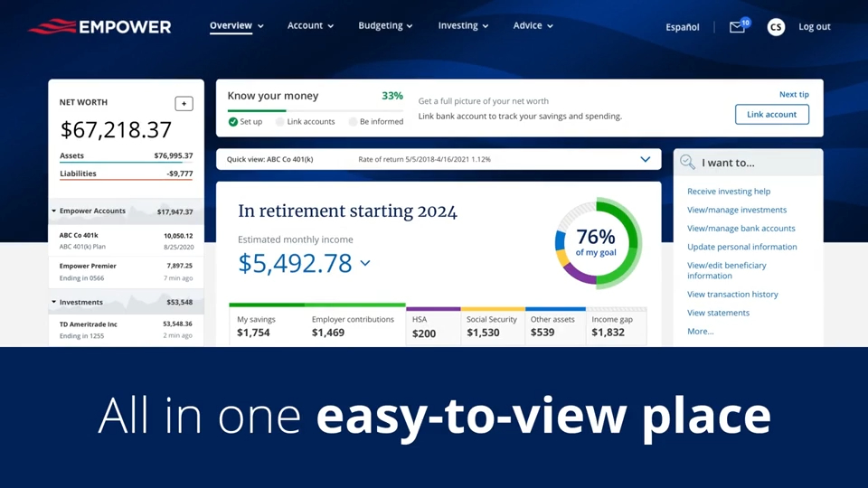The height and width of the screenshot is (488, 868).
Task: Open the TD Ameritrade Inc account row
Action: tap(126, 330)
